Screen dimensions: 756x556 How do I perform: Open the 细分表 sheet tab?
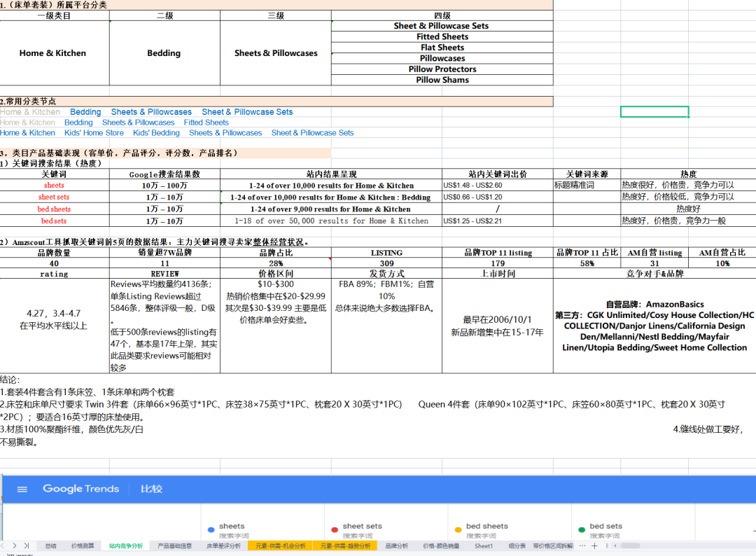tap(517, 546)
